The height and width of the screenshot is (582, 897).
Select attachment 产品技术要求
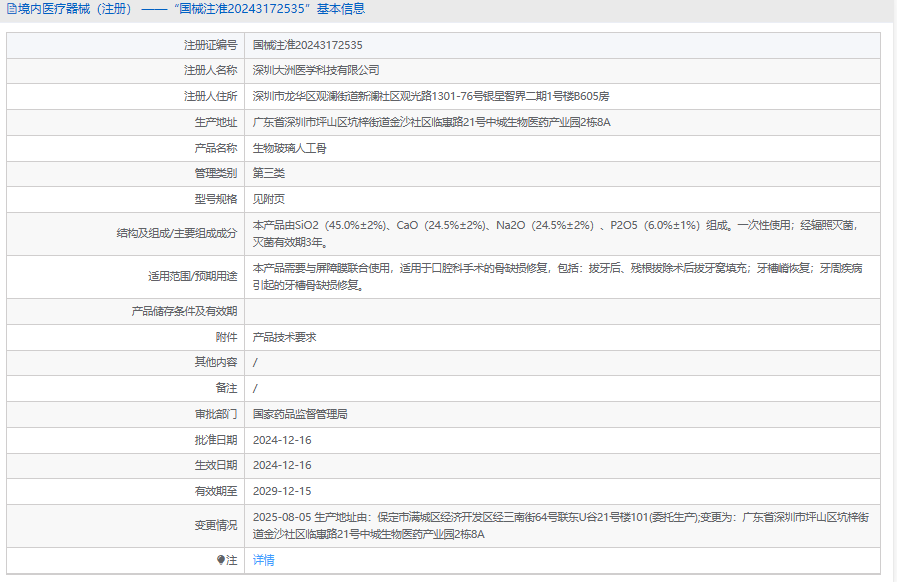point(284,338)
